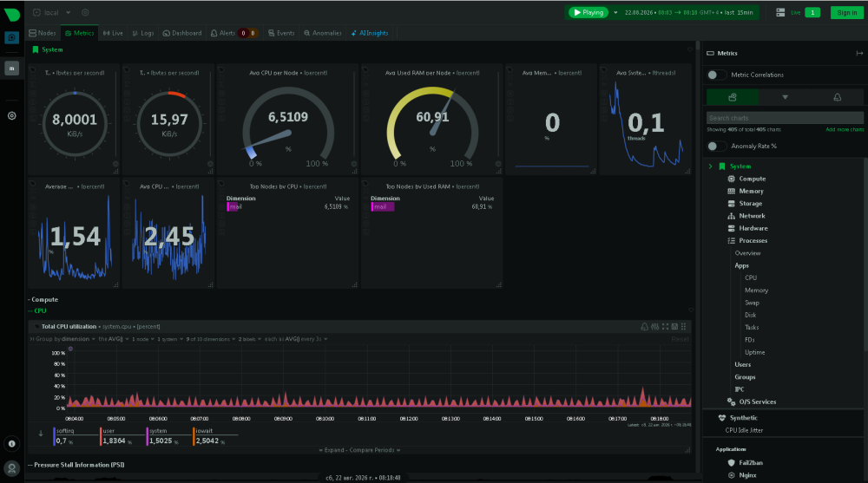Open the info icon at sidebar bottom
This screenshot has height=483, width=868.
(11, 444)
